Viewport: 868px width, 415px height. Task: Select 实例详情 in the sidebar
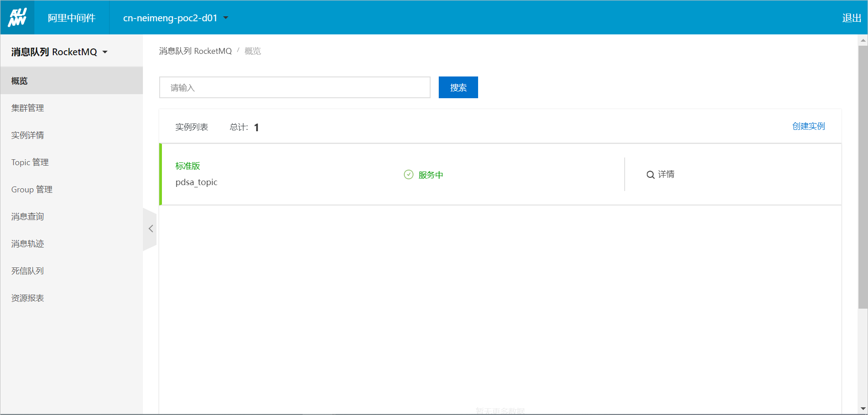(x=71, y=135)
